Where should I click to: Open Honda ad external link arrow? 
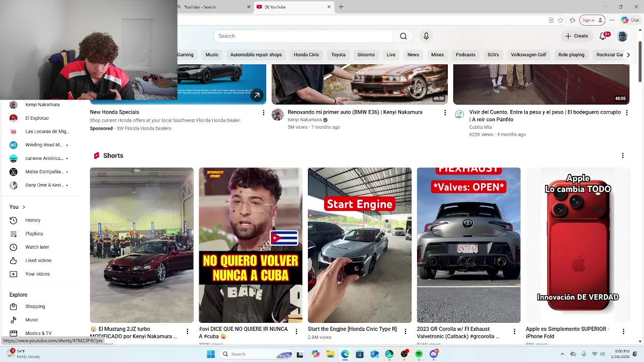(257, 95)
